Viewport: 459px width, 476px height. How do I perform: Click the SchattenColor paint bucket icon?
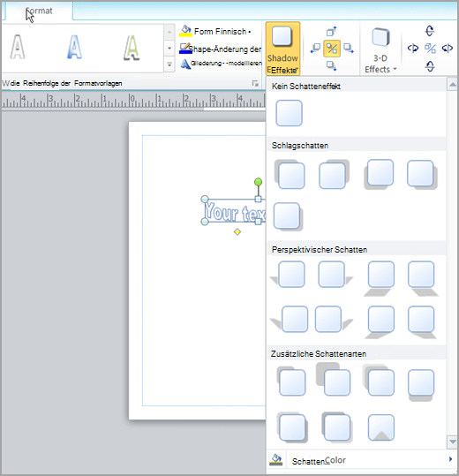click(275, 459)
